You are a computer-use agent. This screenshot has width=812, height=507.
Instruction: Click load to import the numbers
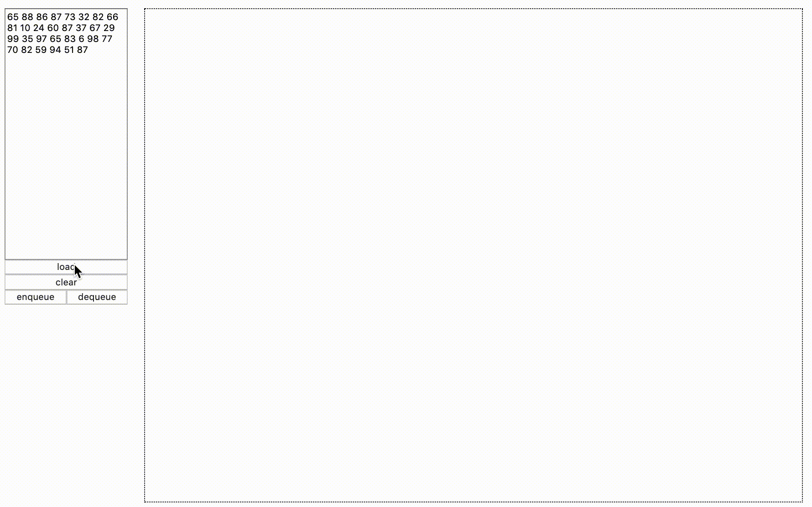[66, 267]
